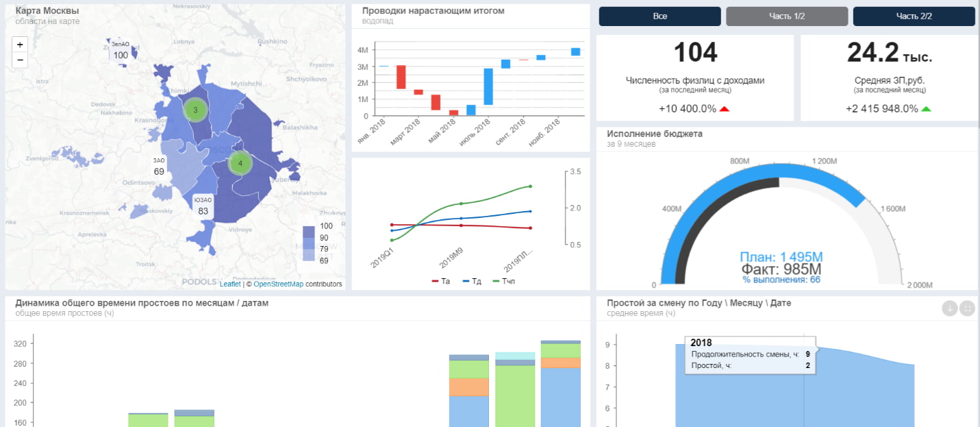
Task: Toggle the Тчп legend entry
Action: click(504, 281)
